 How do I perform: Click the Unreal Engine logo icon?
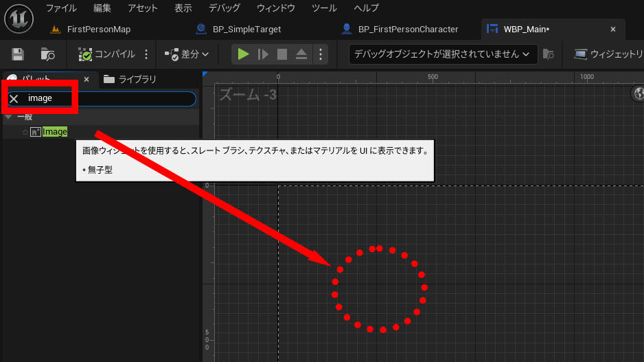pos(19,18)
